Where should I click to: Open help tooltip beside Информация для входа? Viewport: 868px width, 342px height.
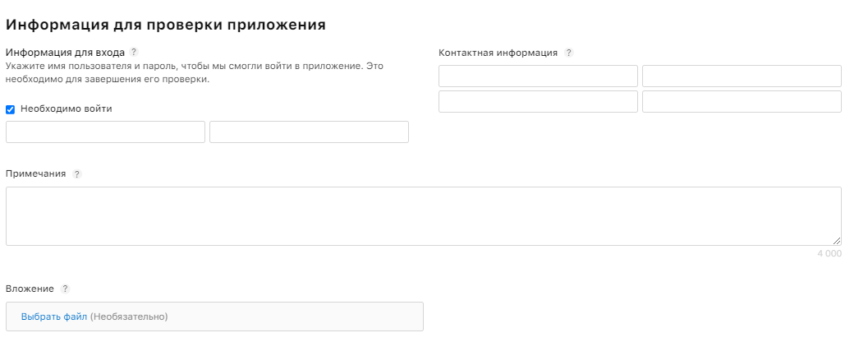[x=133, y=52]
